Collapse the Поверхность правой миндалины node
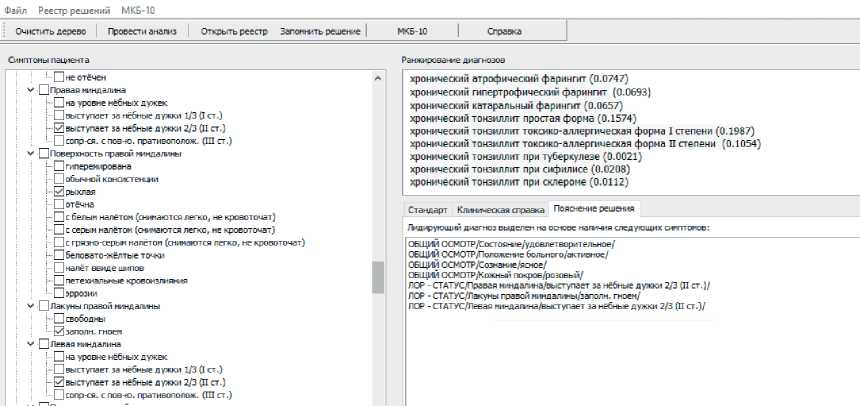The image size is (860, 406). tap(31, 154)
